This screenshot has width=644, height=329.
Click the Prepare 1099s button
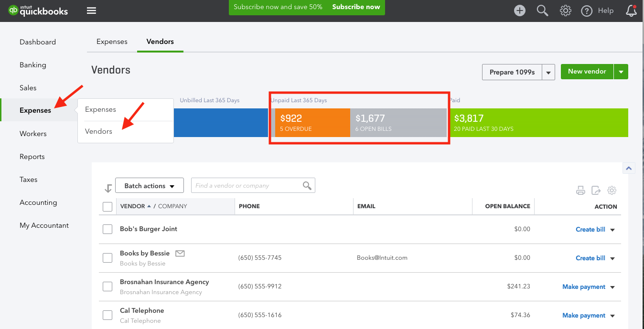coord(512,72)
